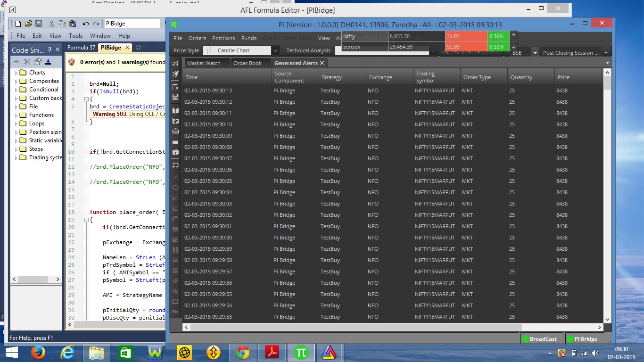
Task: Cut selection using the scissors icon
Action: click(51, 24)
